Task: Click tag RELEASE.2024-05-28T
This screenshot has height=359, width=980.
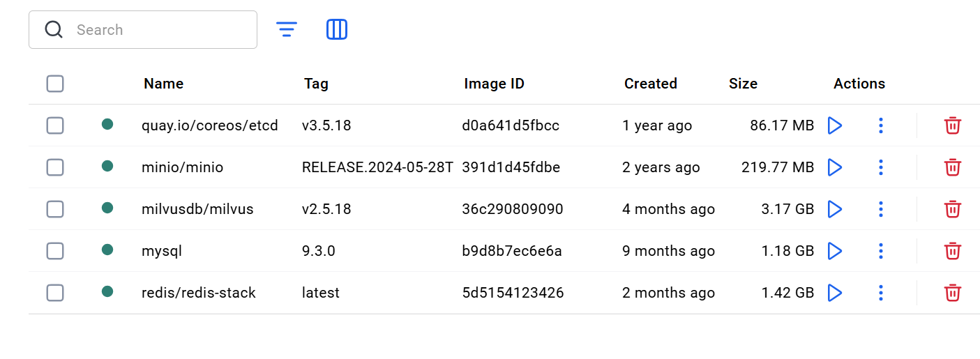Action: click(x=377, y=167)
